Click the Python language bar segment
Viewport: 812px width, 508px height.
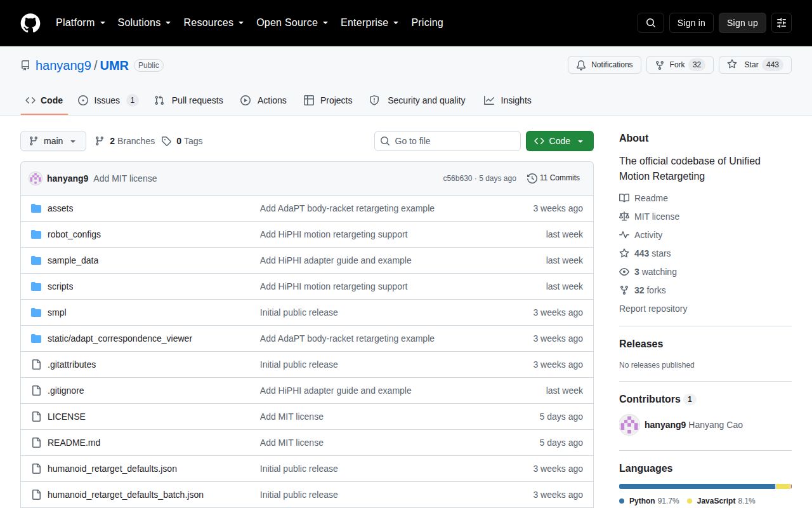(x=697, y=486)
